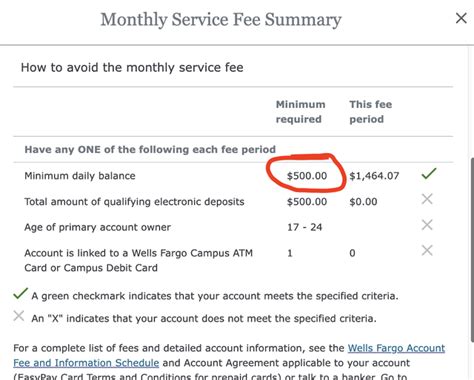Click the 'Fee and Information Schedule' link text

click(x=86, y=363)
